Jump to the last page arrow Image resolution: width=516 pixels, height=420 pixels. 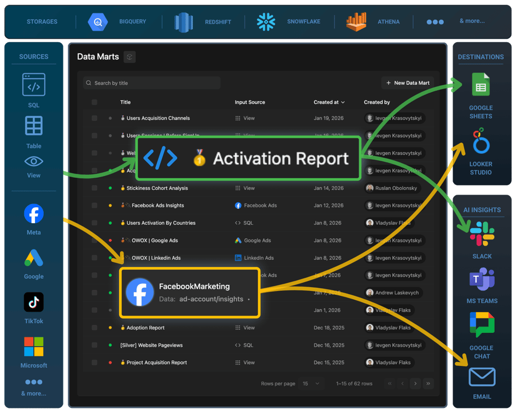(428, 384)
